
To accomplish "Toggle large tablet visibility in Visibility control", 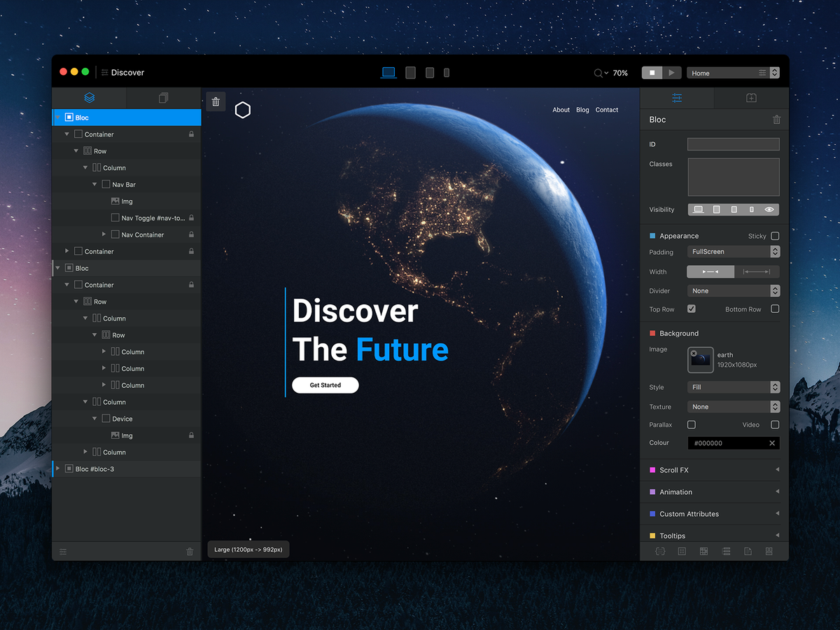I will click(x=716, y=209).
